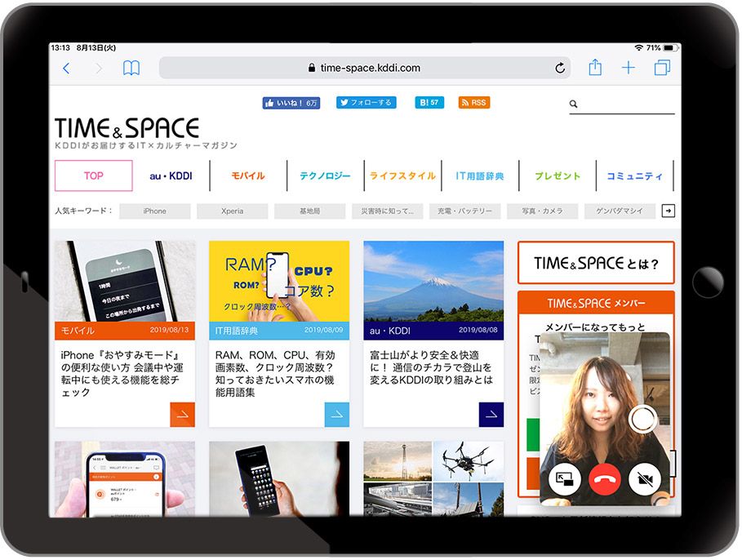This screenshot has width=742, height=560.
Task: Click the RAM、ROM、CPU article headline
Action: point(275,374)
